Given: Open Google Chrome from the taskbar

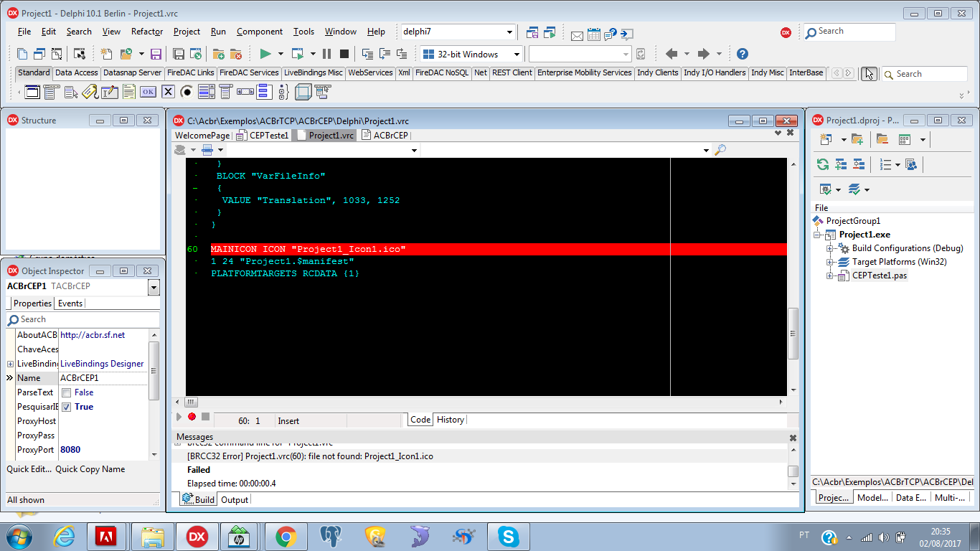Looking at the screenshot, I should (x=286, y=536).
